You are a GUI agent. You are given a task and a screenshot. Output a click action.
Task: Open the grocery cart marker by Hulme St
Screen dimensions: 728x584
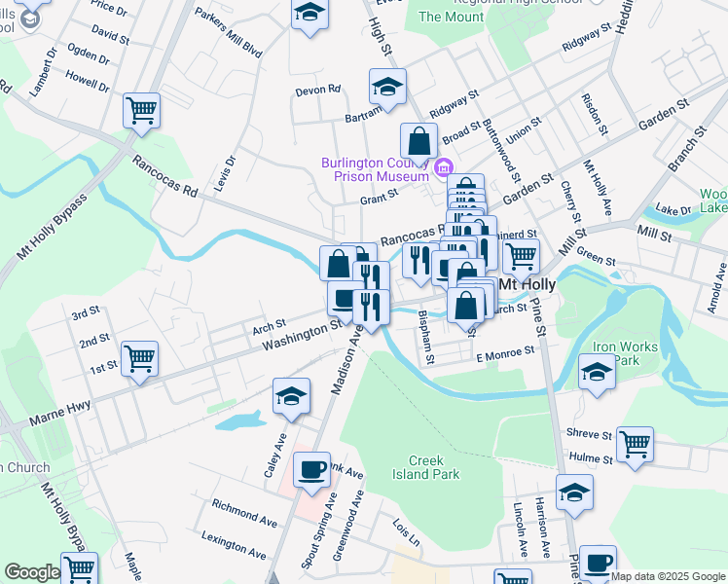coord(635,445)
